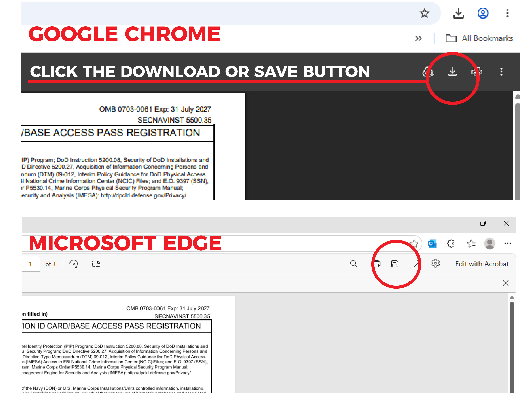This screenshot has width=532, height=393.
Task: Open Edge's extensions puzzle icon
Action: point(450,244)
